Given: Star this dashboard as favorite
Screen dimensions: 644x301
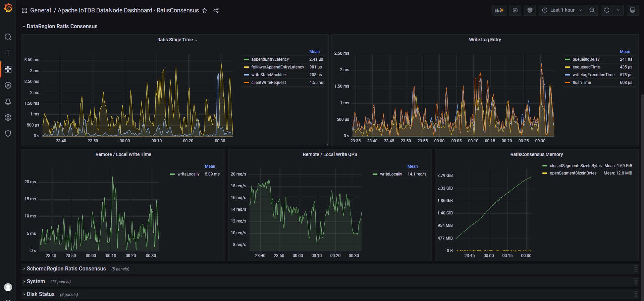Looking at the screenshot, I should (x=205, y=10).
